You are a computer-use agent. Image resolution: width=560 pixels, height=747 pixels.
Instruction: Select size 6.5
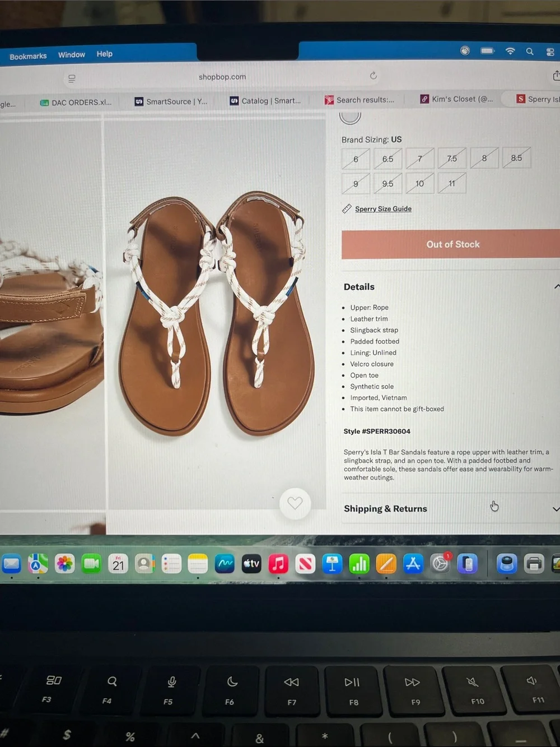tap(388, 159)
